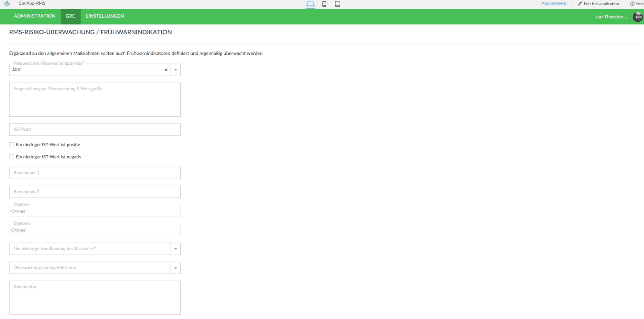Select the GRC menu tab
Viewport: 644px width, 319px height.
coord(70,16)
